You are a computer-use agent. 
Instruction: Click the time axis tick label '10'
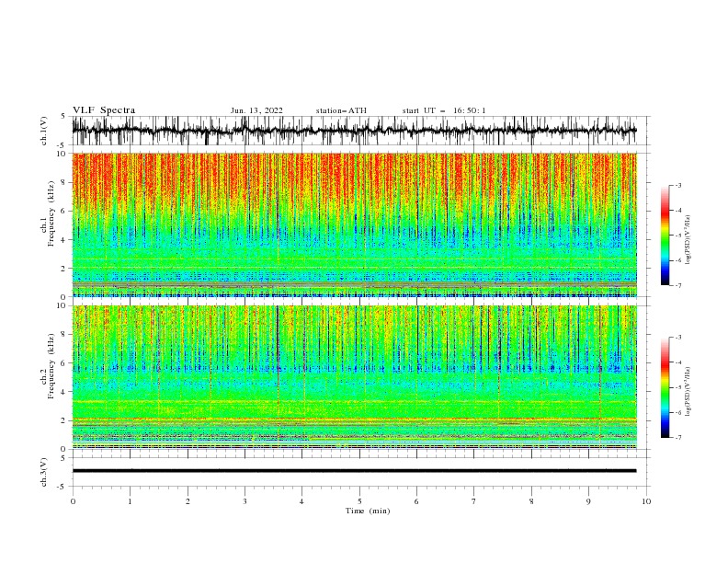pos(646,501)
